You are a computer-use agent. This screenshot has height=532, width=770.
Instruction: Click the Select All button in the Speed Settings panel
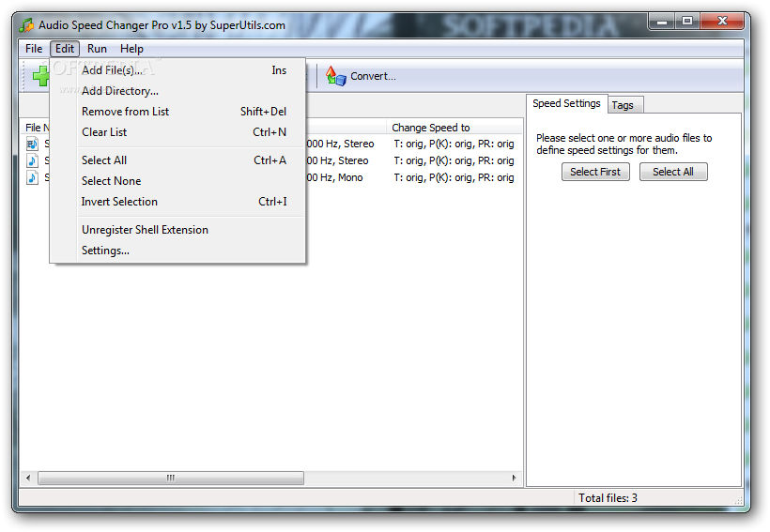pos(672,172)
